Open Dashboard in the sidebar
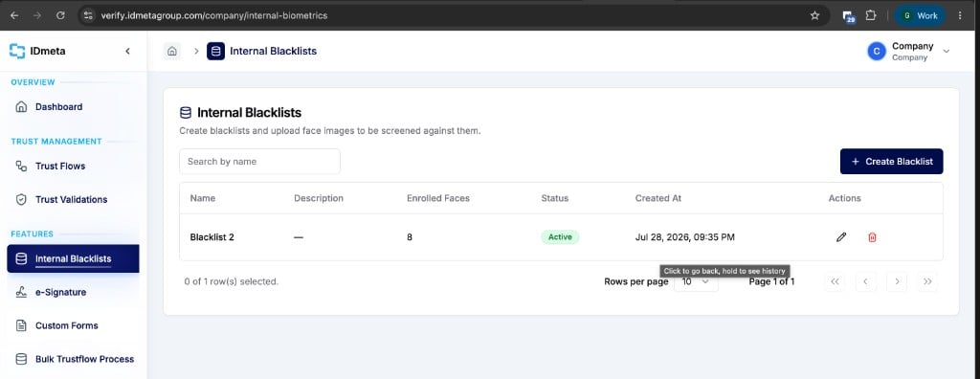 (x=73, y=107)
